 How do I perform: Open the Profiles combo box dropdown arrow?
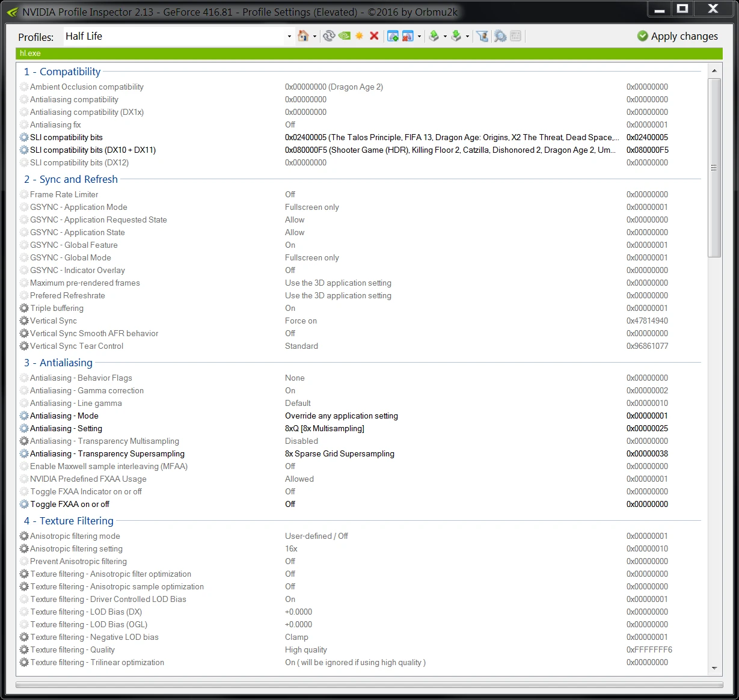(x=289, y=37)
